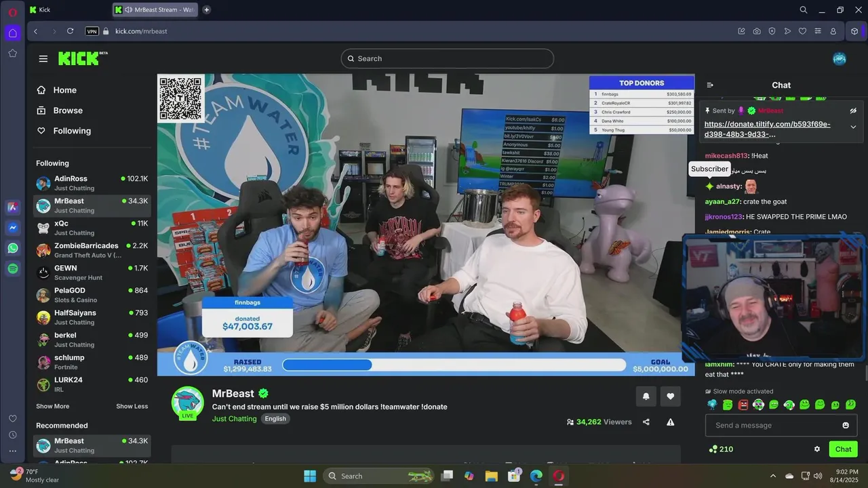Collapse the chat panel with arrow icon
The height and width of the screenshot is (488, 868).
coord(710,85)
